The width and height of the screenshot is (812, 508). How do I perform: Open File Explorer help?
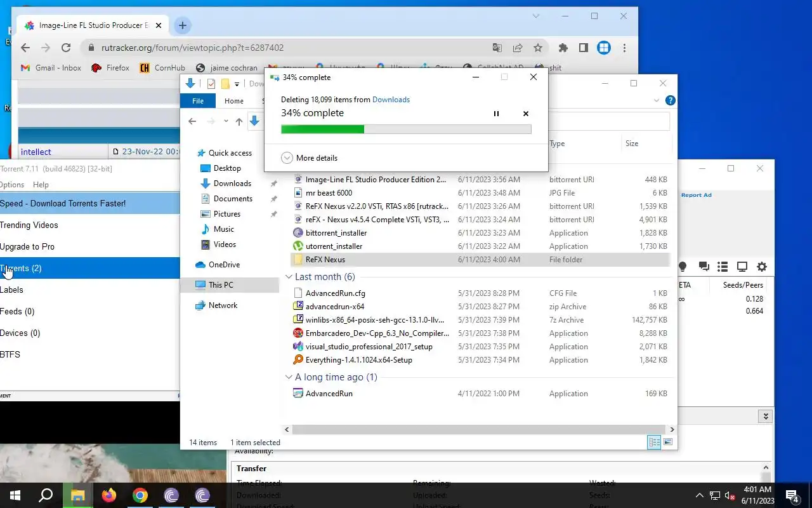tap(670, 100)
